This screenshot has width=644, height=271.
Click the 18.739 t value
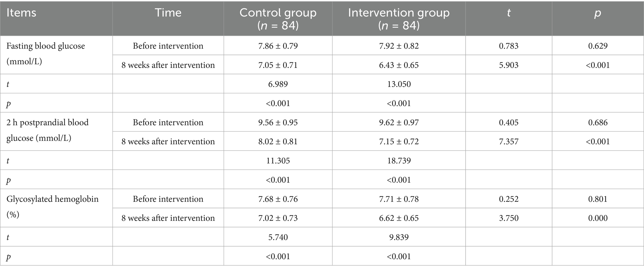tap(399, 161)
